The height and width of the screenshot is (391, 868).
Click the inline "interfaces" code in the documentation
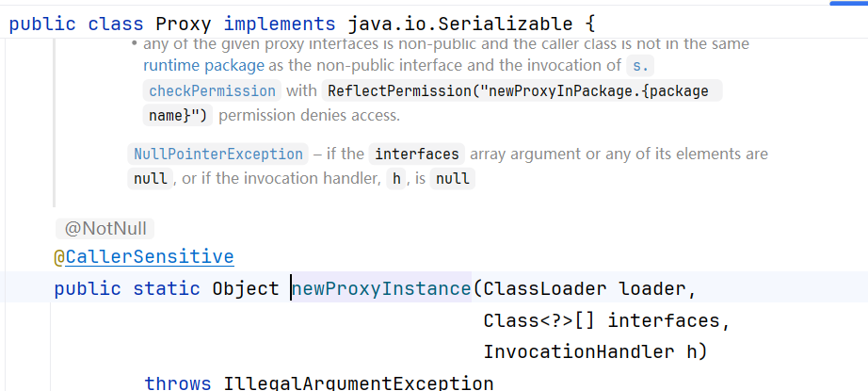[416, 155]
